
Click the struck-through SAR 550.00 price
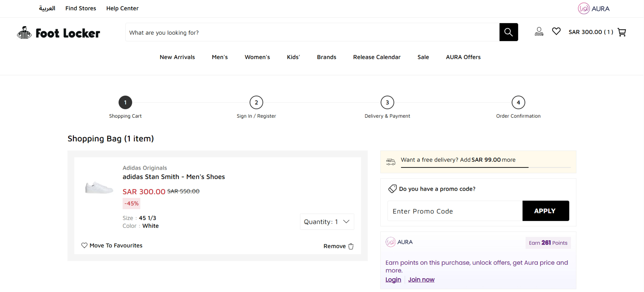point(183,191)
